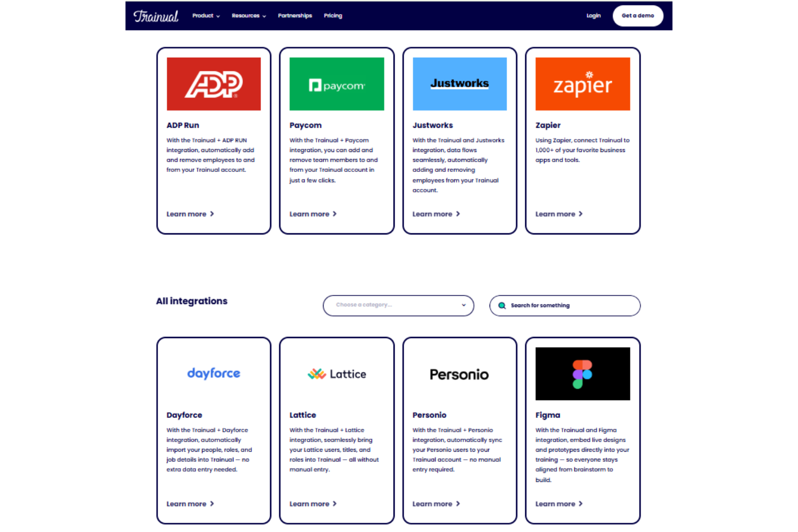Click the Paycom logo
Screen dimensions: 798x532
pos(336,84)
